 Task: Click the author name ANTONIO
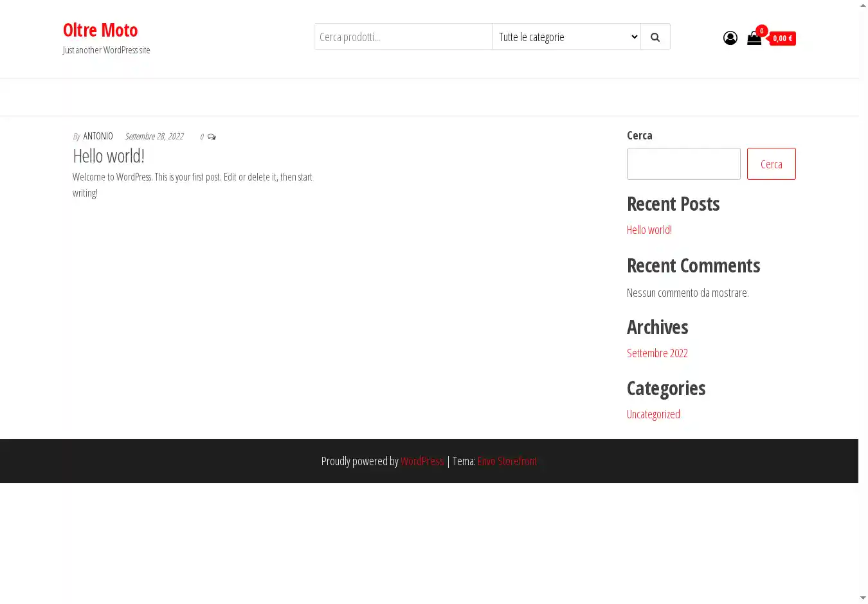coord(98,136)
